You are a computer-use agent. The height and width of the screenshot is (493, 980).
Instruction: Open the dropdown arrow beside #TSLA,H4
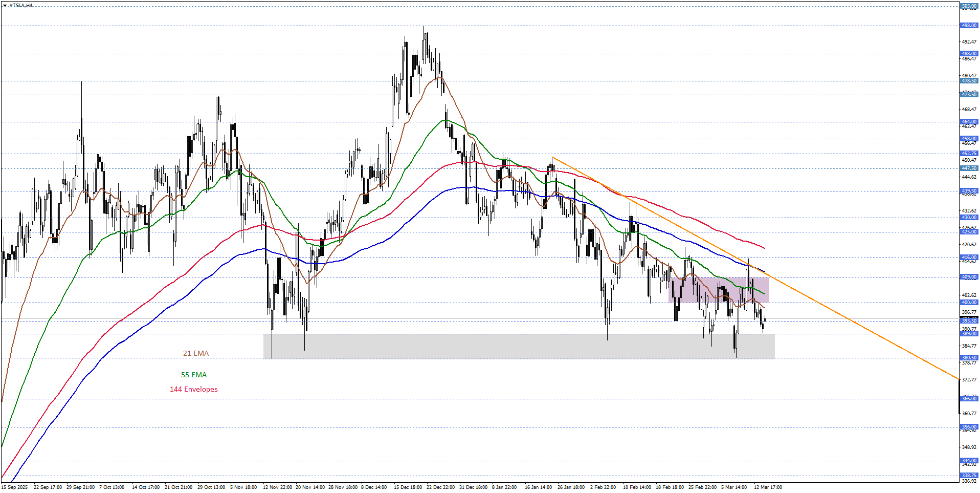pyautogui.click(x=5, y=5)
